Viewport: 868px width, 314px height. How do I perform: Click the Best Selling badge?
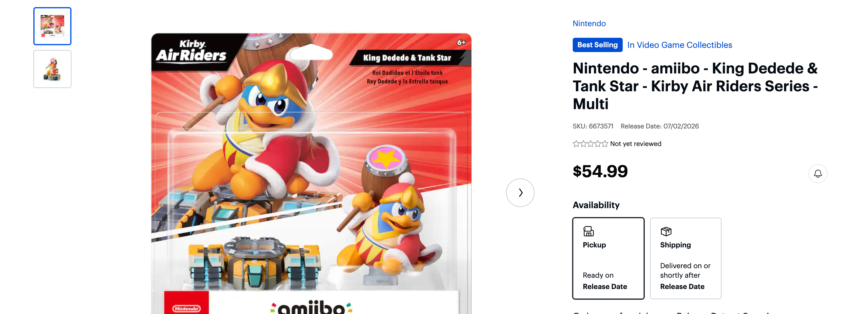coord(597,45)
